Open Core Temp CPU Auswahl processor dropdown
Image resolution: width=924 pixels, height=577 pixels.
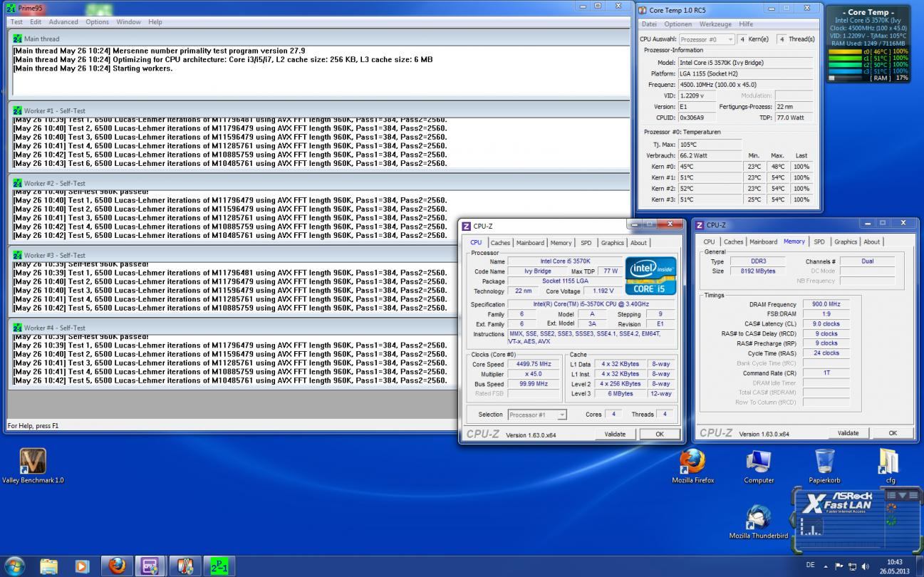[707, 39]
